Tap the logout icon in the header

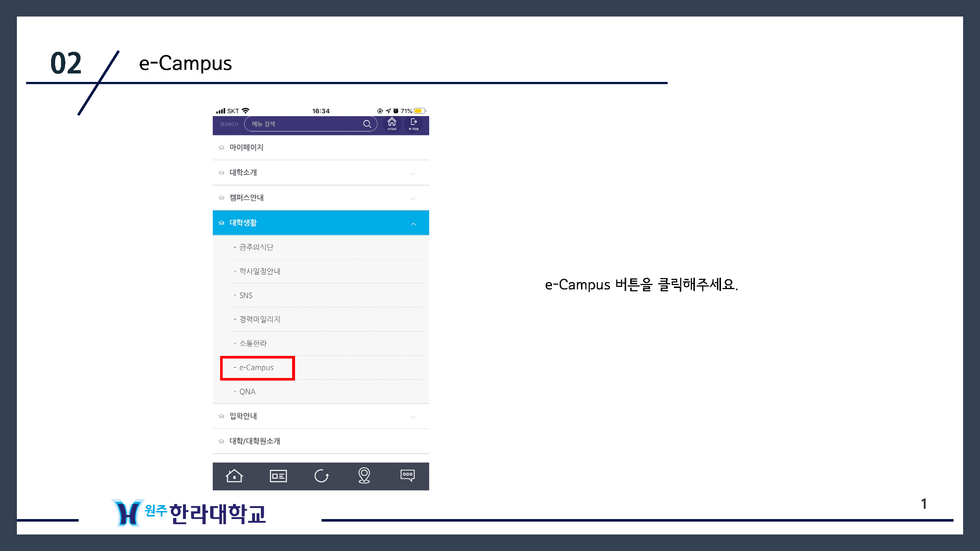tap(413, 123)
